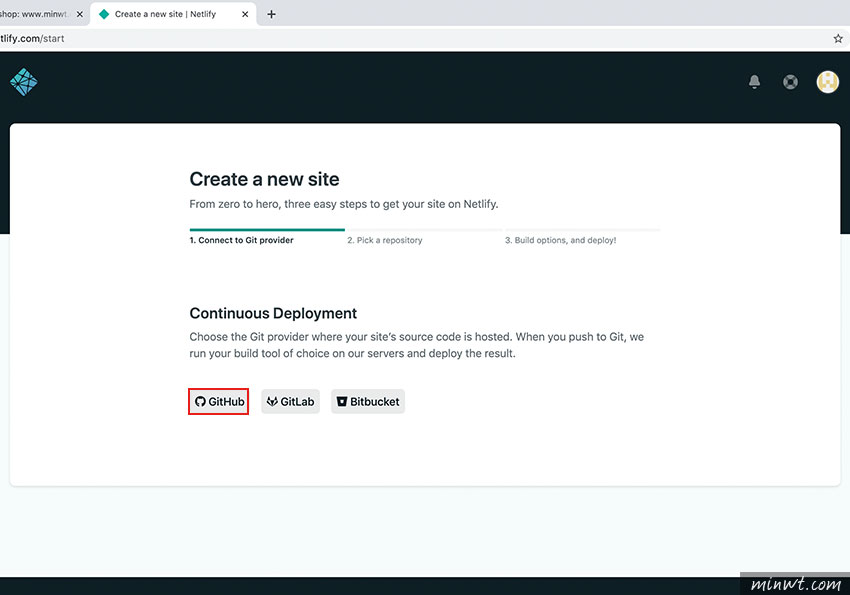The width and height of the screenshot is (850, 595).
Task: Click the Create a new site heading
Action: 265,179
